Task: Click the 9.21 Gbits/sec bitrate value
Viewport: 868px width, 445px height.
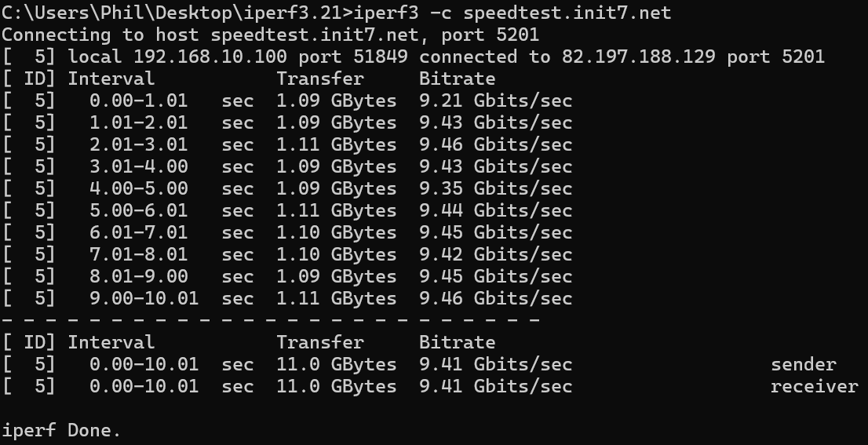Action: [495, 100]
